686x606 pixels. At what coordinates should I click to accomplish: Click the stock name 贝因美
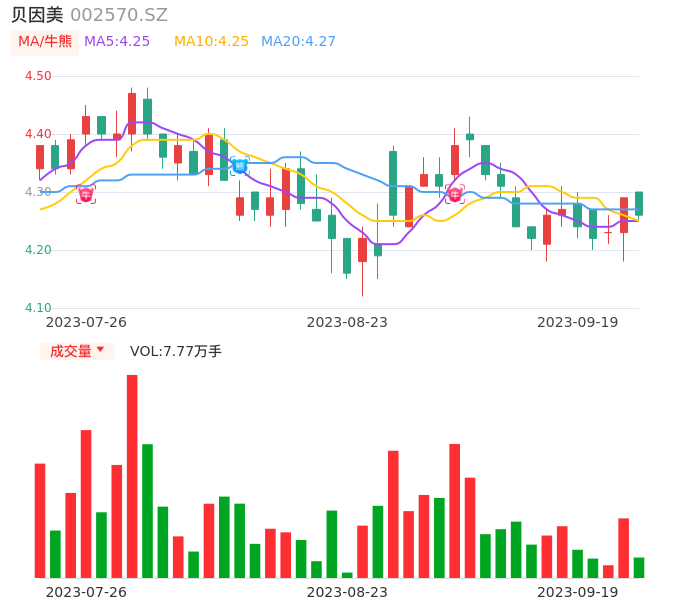coord(37,15)
